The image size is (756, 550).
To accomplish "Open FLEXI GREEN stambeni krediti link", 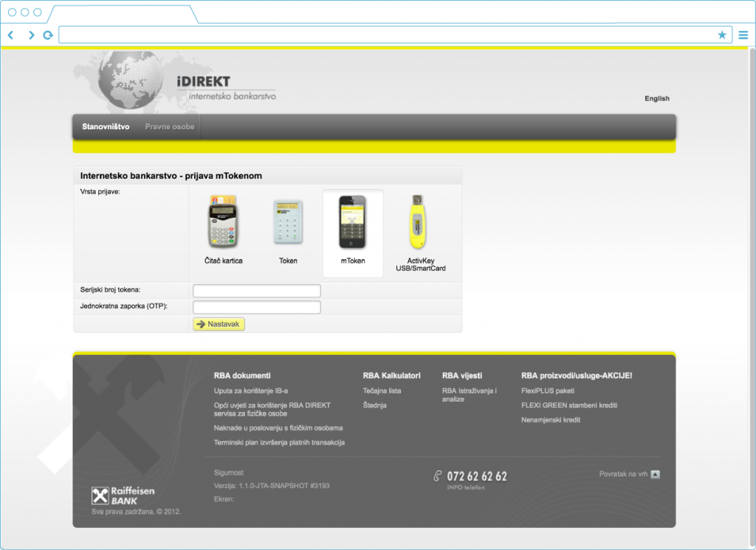I will [x=569, y=405].
